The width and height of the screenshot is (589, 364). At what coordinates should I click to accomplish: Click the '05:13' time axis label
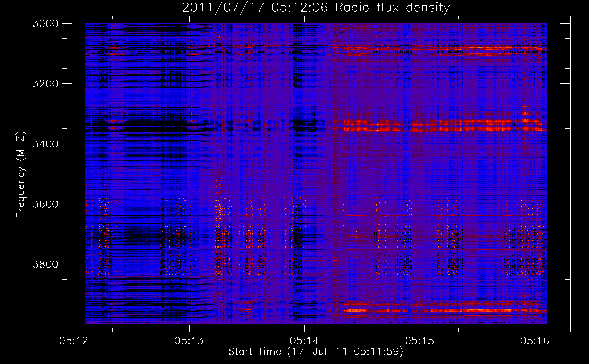(x=189, y=341)
